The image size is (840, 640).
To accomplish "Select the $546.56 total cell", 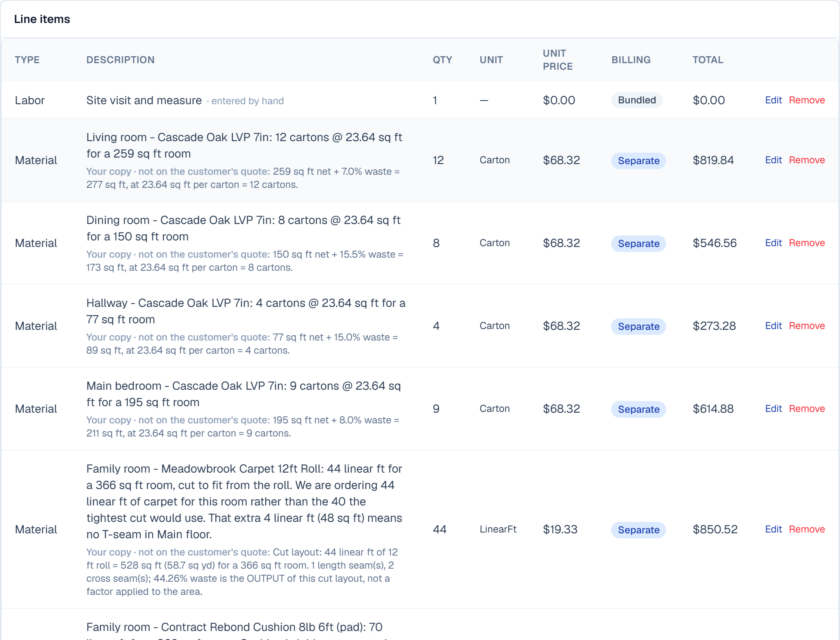I will tap(714, 243).
